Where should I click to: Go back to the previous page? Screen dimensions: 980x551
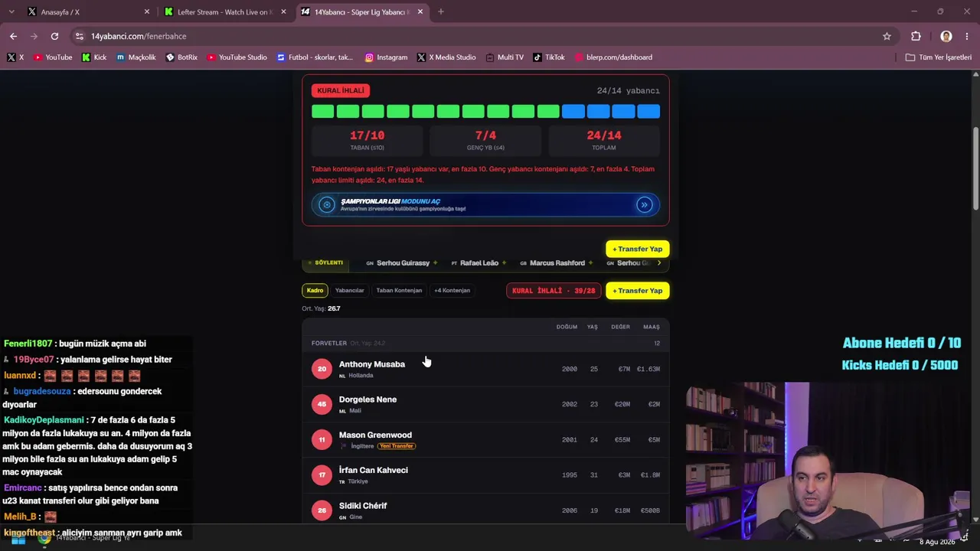pos(13,36)
